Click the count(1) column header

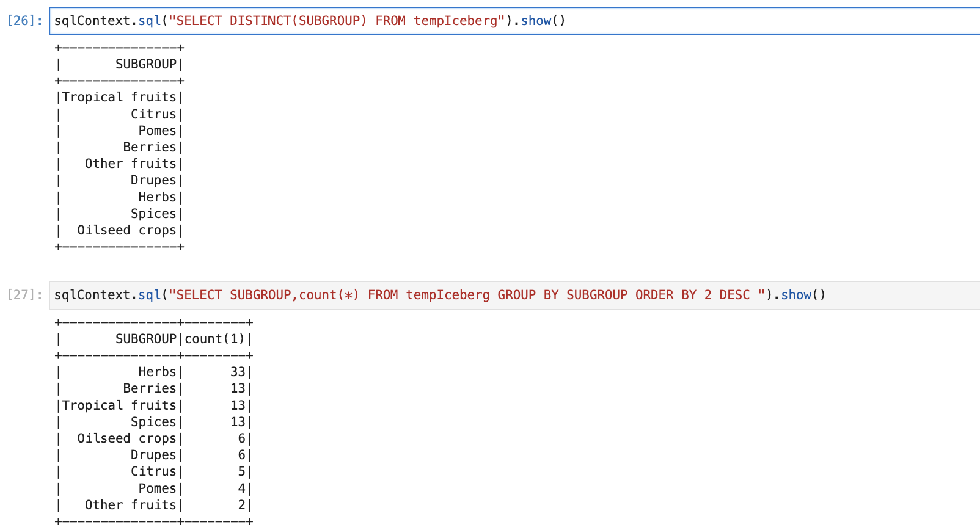pyautogui.click(x=214, y=339)
